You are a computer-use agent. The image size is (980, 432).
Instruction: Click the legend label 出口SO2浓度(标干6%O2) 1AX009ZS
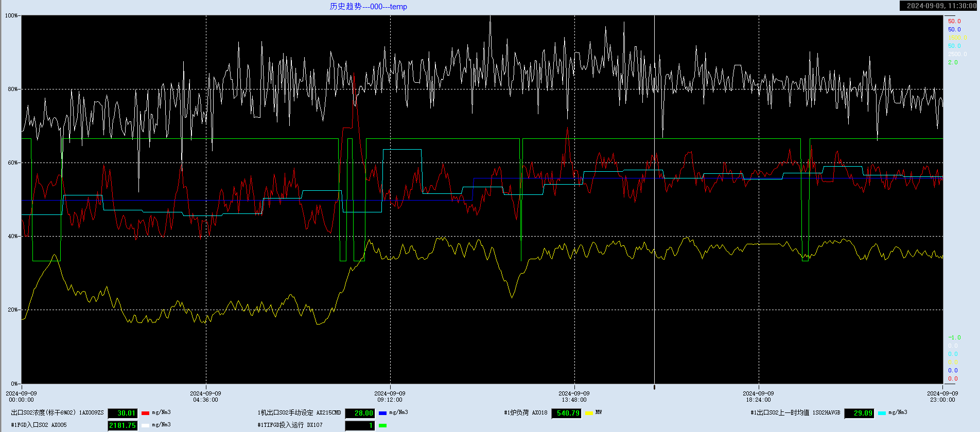coord(57,413)
